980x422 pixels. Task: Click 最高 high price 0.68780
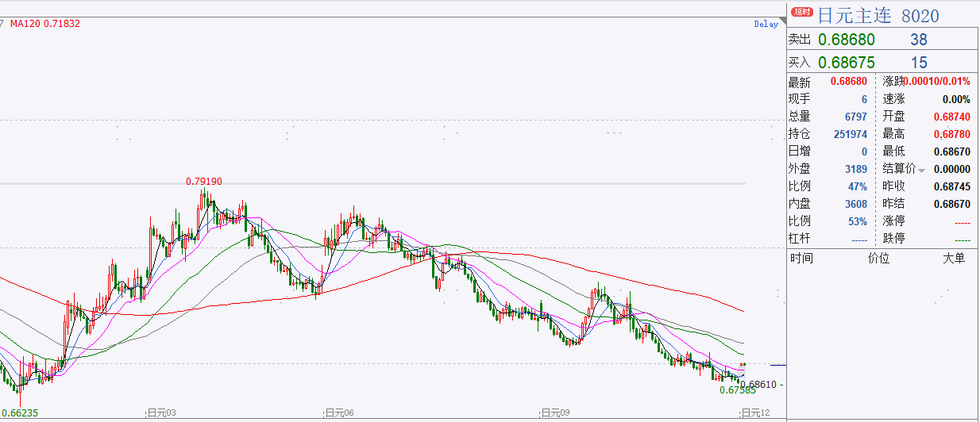click(952, 134)
